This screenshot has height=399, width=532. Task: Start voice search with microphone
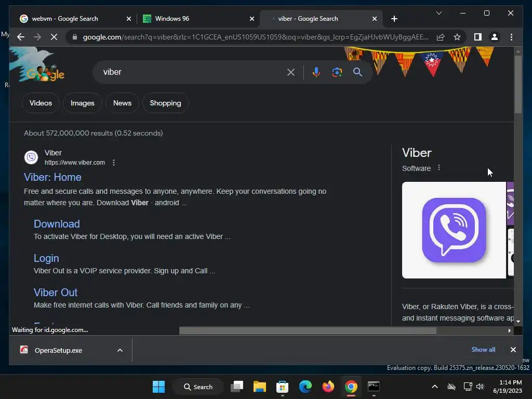coord(316,72)
